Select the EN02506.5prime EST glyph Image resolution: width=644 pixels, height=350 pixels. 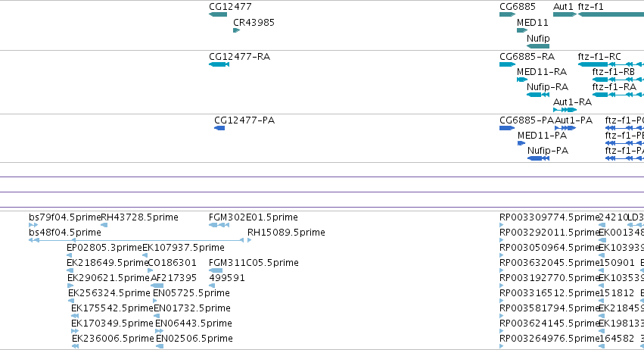pyautogui.click(x=160, y=346)
